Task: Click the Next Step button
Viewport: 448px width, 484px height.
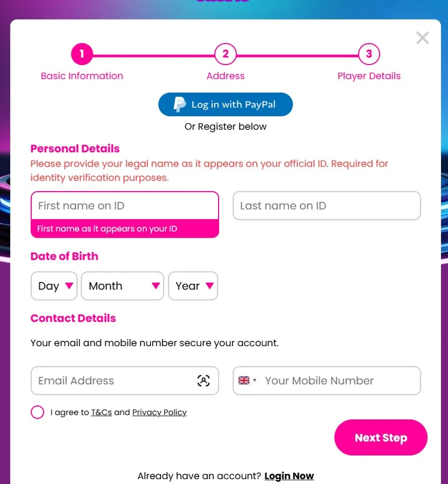Action: pyautogui.click(x=381, y=437)
